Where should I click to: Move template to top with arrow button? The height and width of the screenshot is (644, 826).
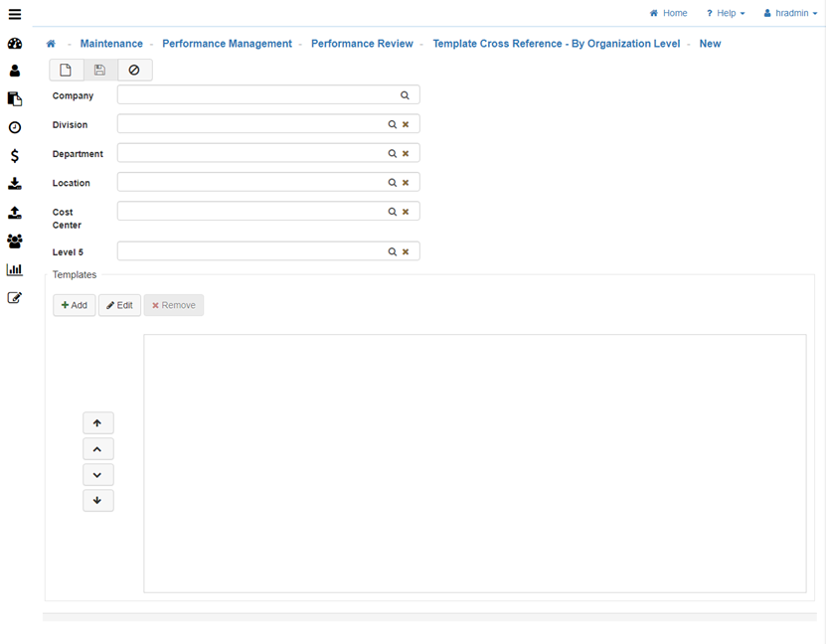tap(97, 423)
